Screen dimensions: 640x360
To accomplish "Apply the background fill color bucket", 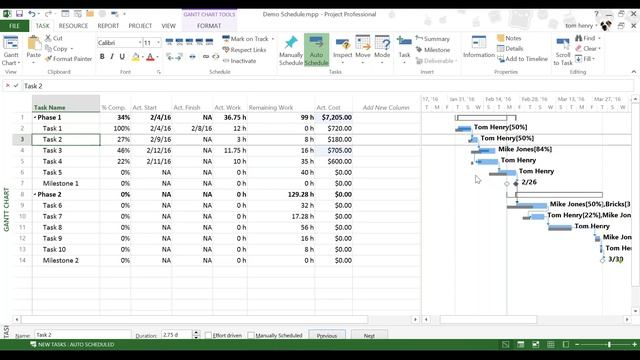I will (136, 57).
